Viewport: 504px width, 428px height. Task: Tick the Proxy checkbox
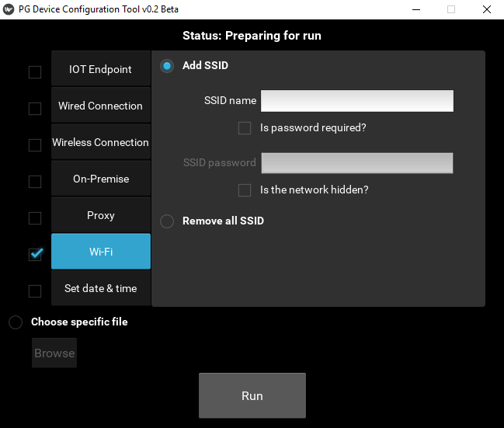click(35, 218)
